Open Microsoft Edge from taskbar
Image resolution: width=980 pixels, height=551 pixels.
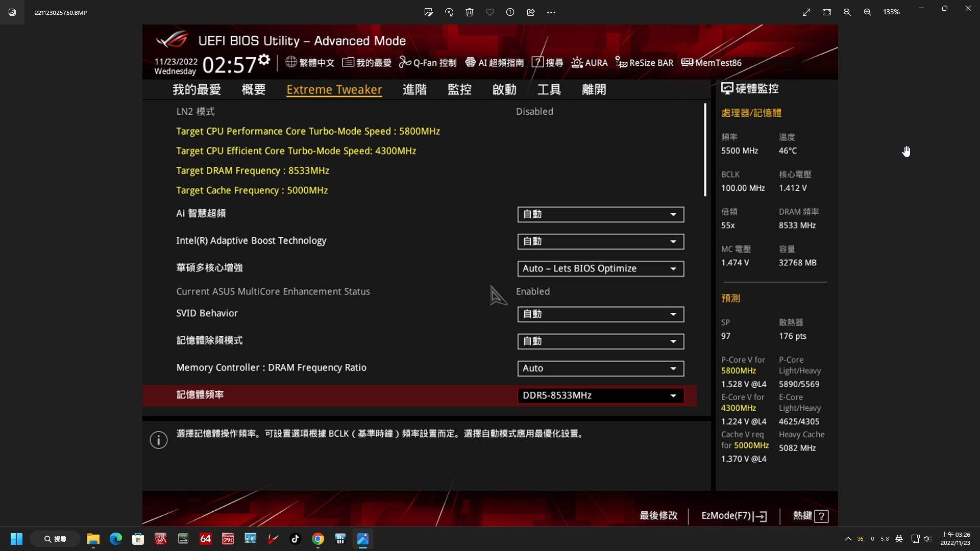116,539
